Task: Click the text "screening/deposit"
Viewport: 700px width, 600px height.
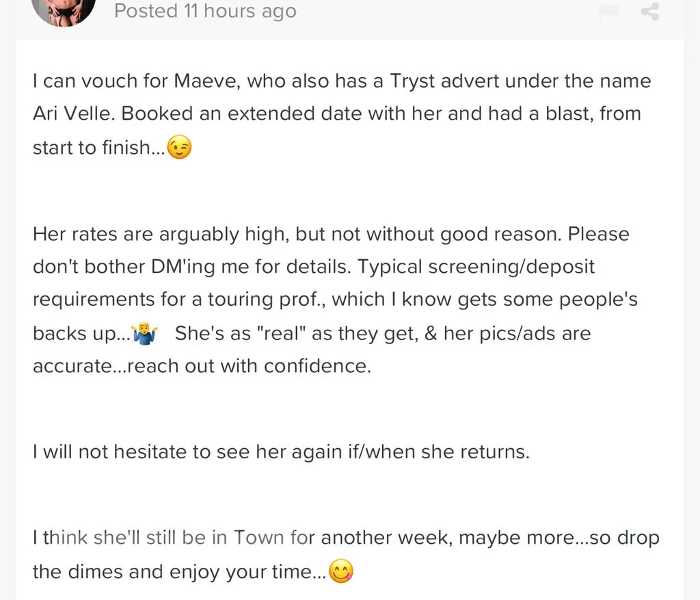Action: tap(492, 266)
